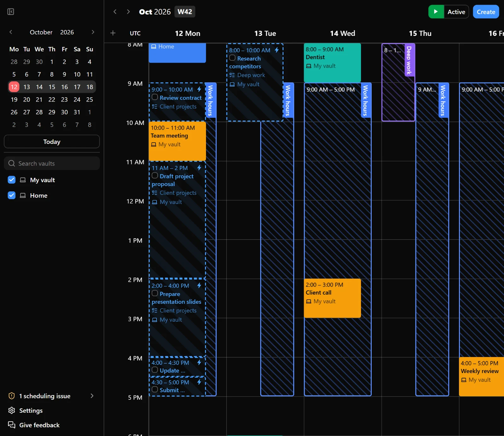The height and width of the screenshot is (436, 504).
Task: Collapse the sidebar panel icon
Action: coord(11,12)
